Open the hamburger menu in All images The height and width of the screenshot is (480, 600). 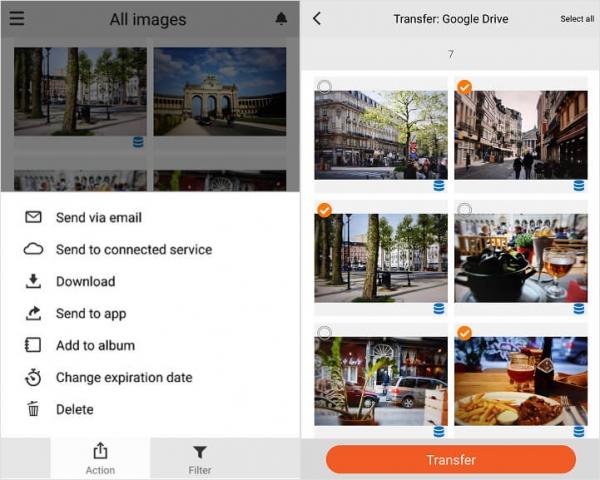tap(17, 18)
